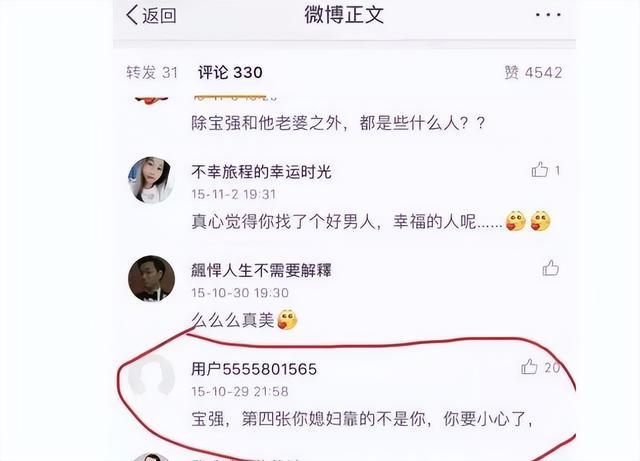
Task: Tap the back arrow labeled 返回
Action: tap(151, 16)
